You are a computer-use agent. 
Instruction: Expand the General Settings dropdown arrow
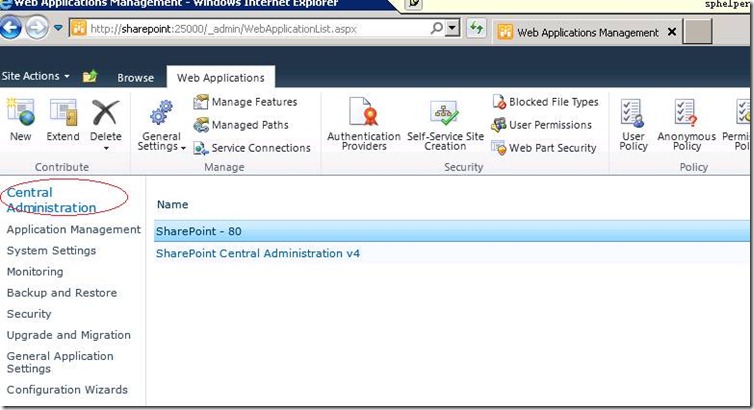tap(183, 148)
